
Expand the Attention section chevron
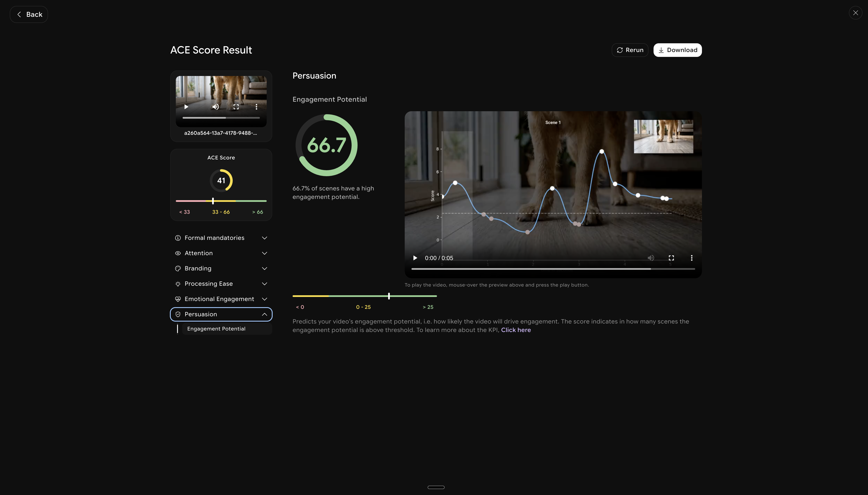coord(265,253)
